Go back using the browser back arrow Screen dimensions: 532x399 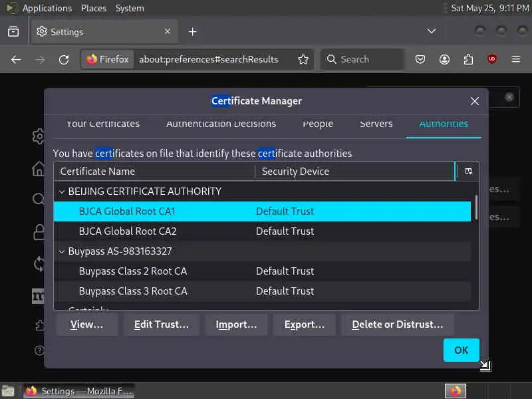tap(16, 60)
